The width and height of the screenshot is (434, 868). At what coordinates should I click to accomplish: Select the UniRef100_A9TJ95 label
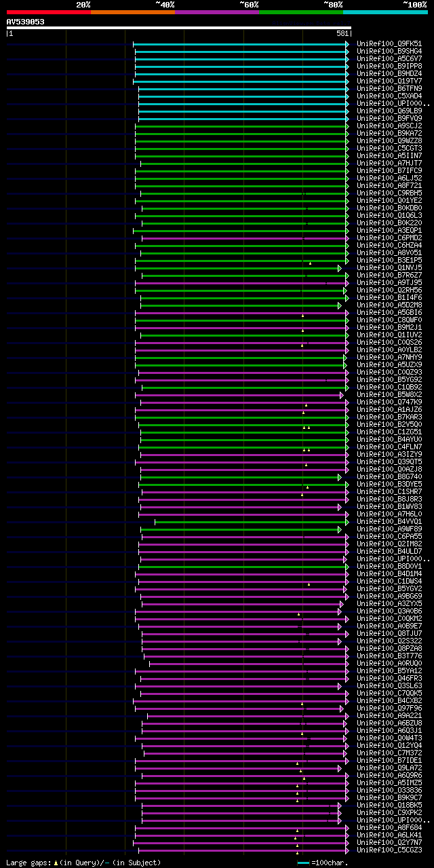(389, 282)
